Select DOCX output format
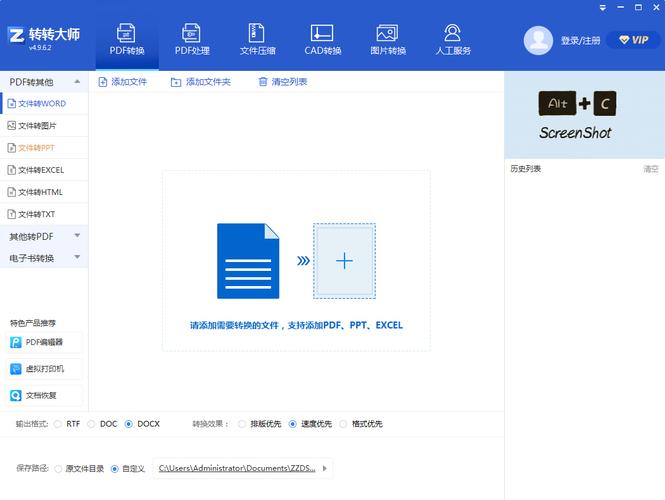 [x=129, y=424]
